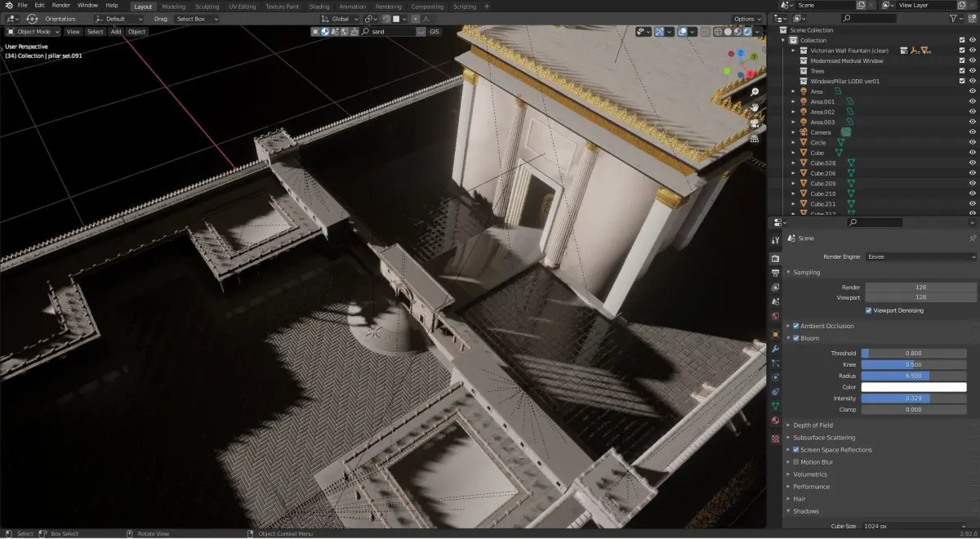Switch to the Shading workspace tab
The height and width of the screenshot is (539, 980).
click(319, 7)
